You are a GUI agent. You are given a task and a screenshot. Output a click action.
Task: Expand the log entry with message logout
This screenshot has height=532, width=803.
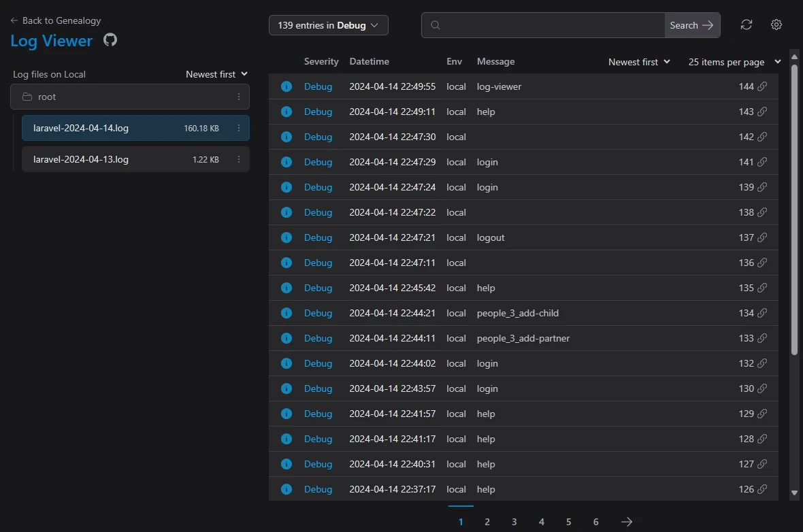(x=491, y=237)
